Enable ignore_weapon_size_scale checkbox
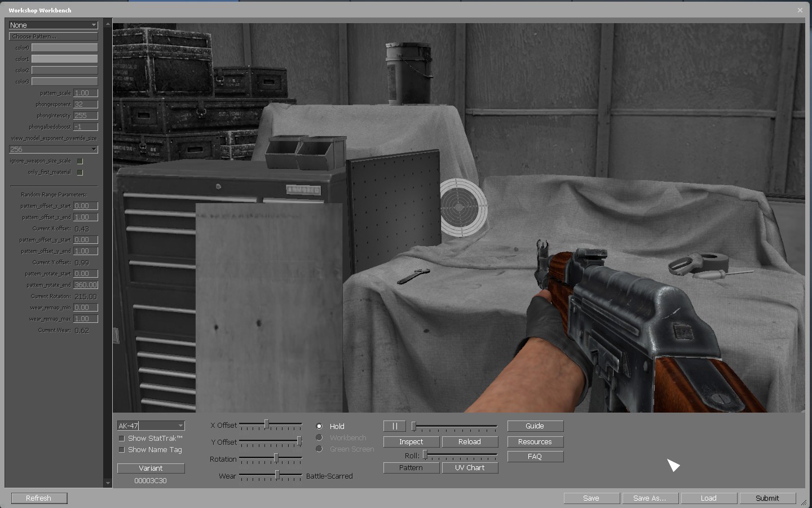This screenshot has height=508, width=812. (80, 161)
